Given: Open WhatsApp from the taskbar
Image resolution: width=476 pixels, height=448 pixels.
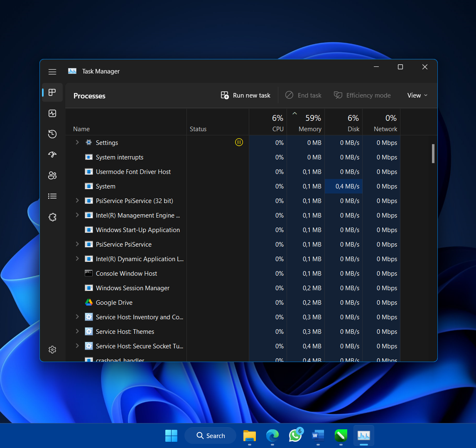Looking at the screenshot, I should pyautogui.click(x=295, y=436).
